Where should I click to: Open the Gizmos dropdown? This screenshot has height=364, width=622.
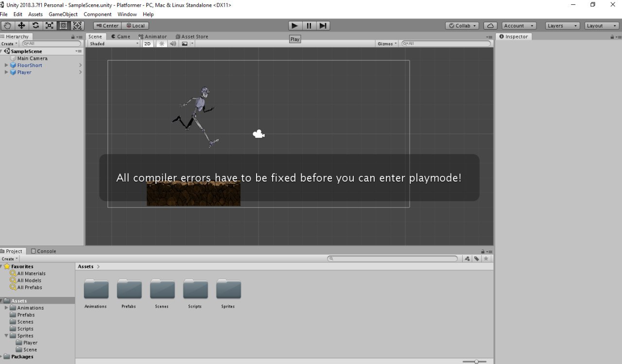(387, 44)
